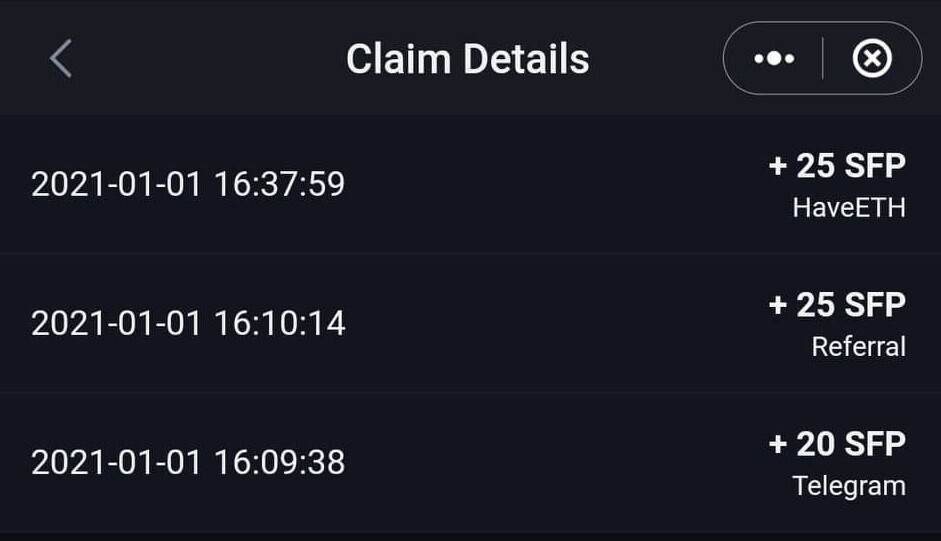Tap empty area of the Referral entry
This screenshot has width=941, height=541.
[540, 323]
